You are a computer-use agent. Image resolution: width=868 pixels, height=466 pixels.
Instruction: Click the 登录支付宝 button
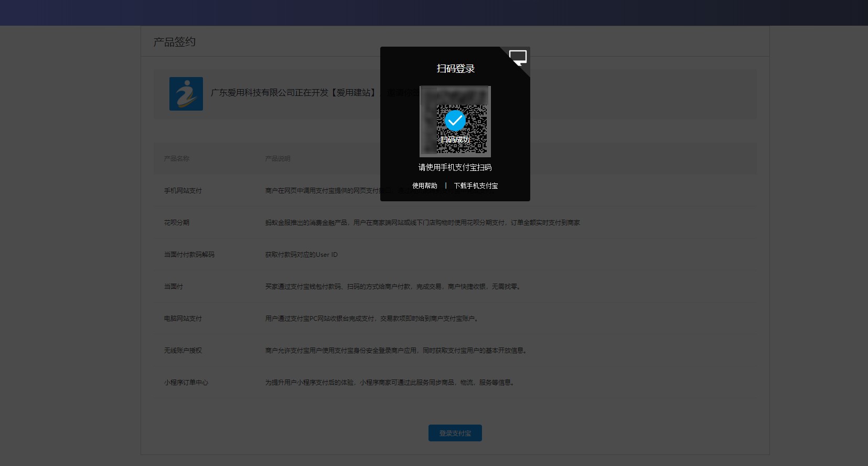click(x=455, y=433)
